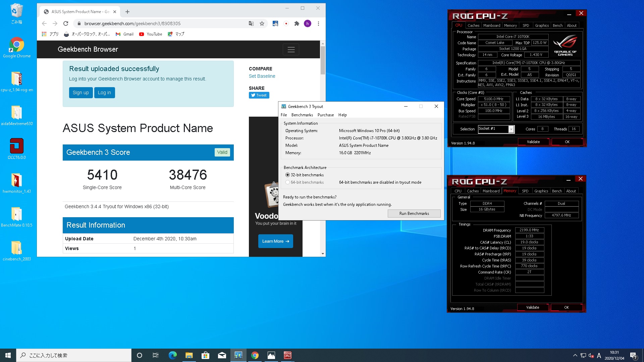Open the Windows Start menu
Screen dimensions: 644x362
(x=8, y=355)
